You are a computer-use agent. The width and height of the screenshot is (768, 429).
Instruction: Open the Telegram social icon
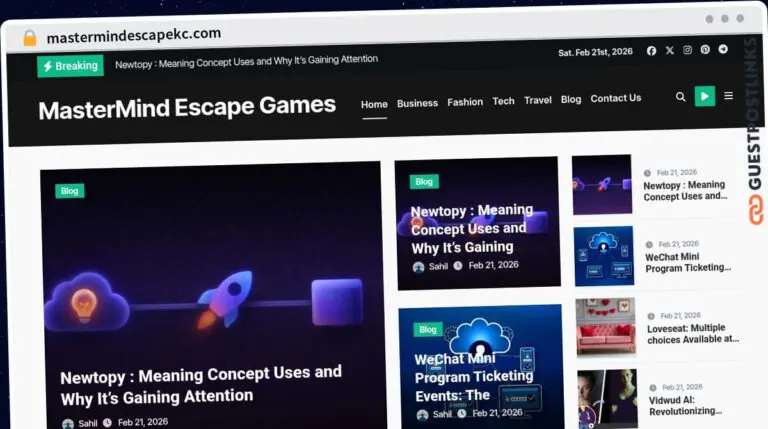723,49
